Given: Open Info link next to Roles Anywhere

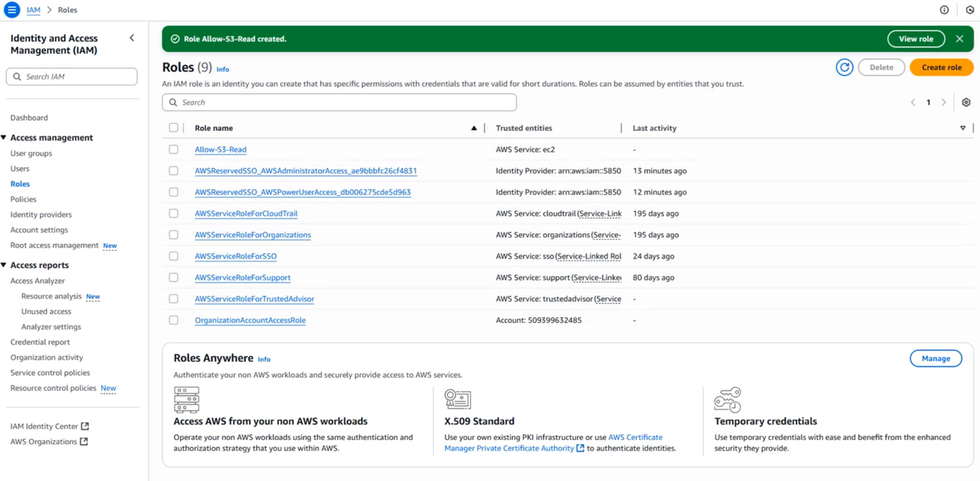Looking at the screenshot, I should [x=264, y=359].
